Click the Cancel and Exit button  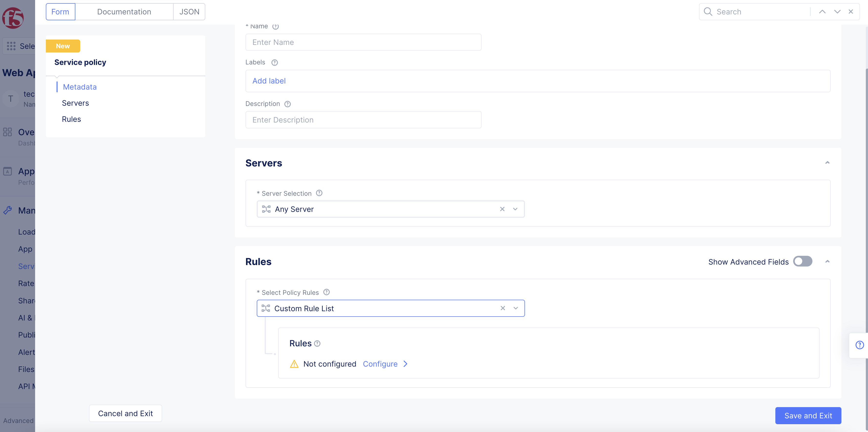click(x=125, y=413)
